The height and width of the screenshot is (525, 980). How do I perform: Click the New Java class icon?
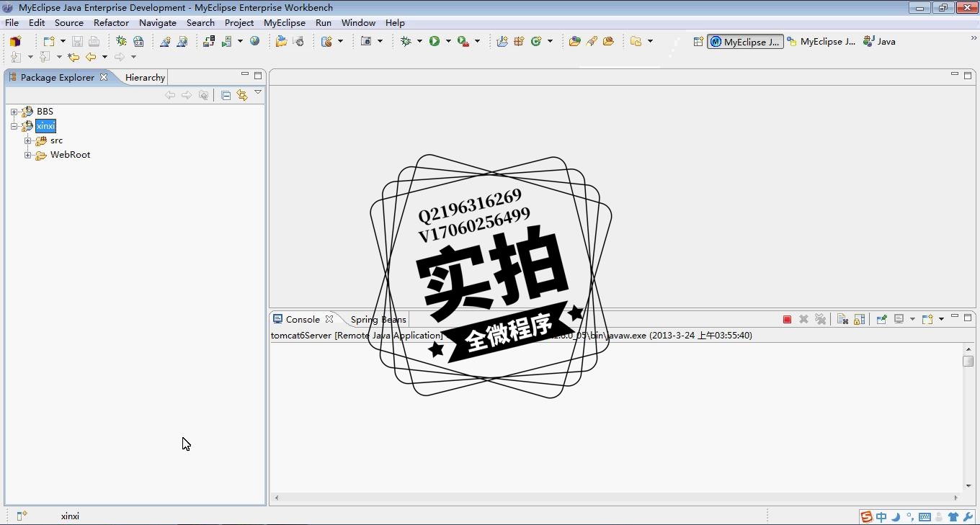click(536, 42)
